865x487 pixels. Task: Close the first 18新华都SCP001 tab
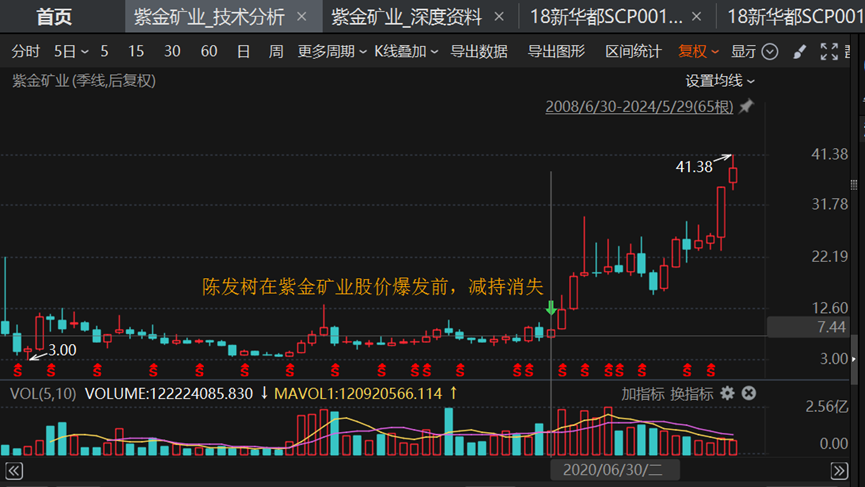tap(697, 17)
